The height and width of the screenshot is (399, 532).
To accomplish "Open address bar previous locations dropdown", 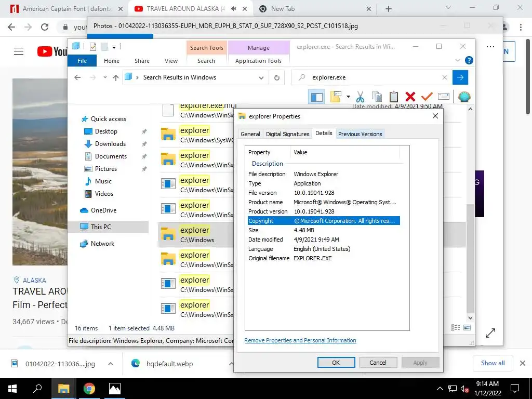I will click(261, 78).
